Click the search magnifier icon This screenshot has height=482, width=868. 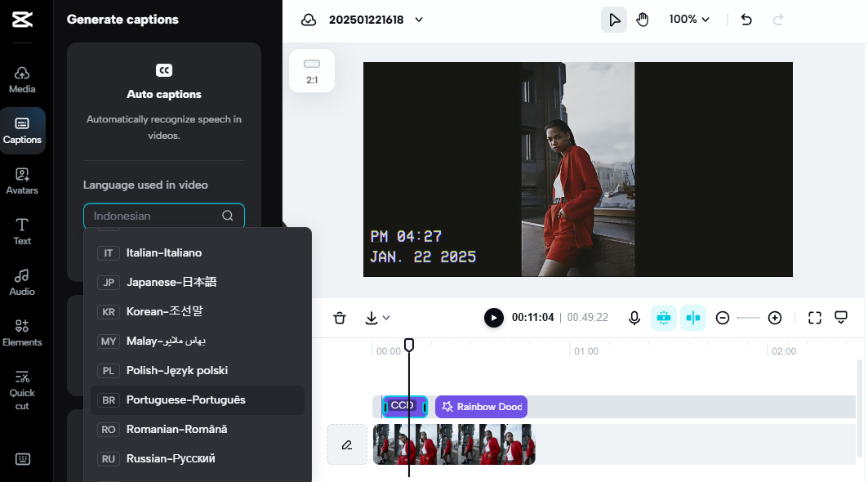tap(228, 216)
